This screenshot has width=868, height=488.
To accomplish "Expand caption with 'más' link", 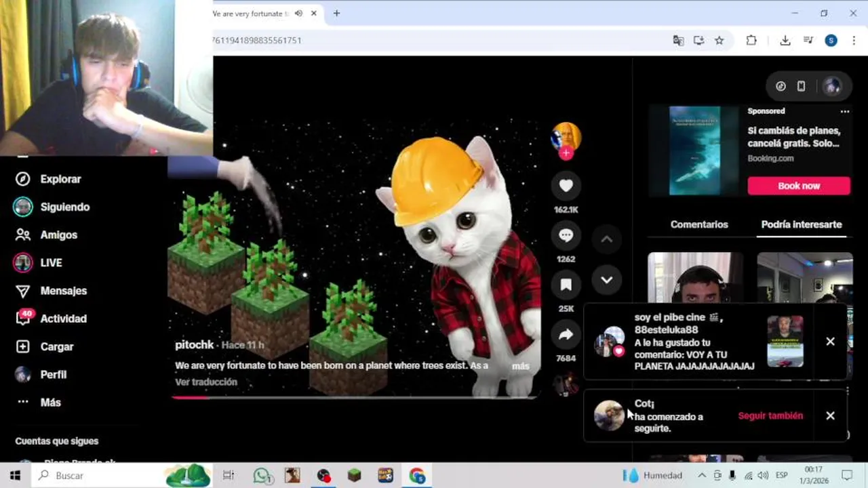I will (520, 366).
